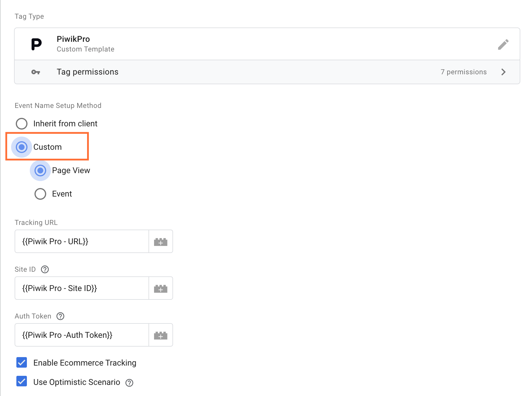Click the Auth Token input field
532x396 pixels.
click(x=82, y=335)
